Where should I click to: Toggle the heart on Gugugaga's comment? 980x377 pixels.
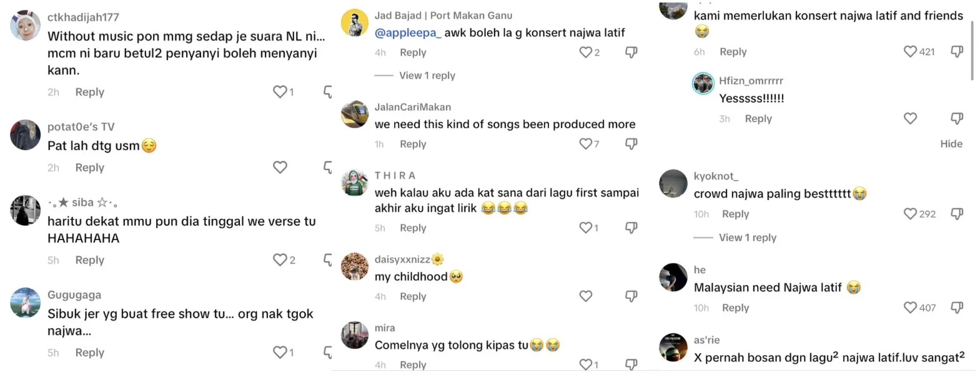(280, 353)
